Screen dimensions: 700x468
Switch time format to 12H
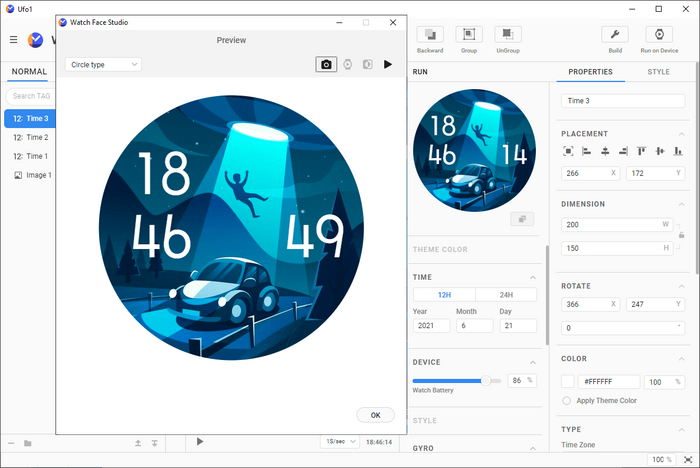(443, 295)
